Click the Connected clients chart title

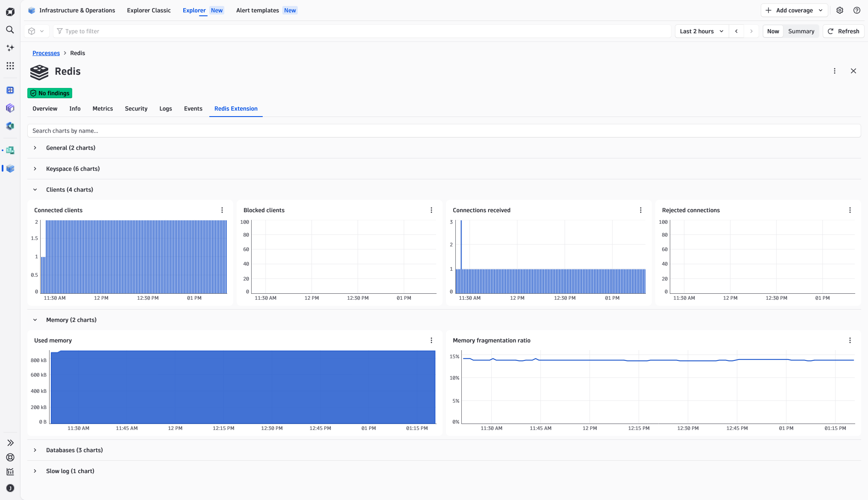58,210
